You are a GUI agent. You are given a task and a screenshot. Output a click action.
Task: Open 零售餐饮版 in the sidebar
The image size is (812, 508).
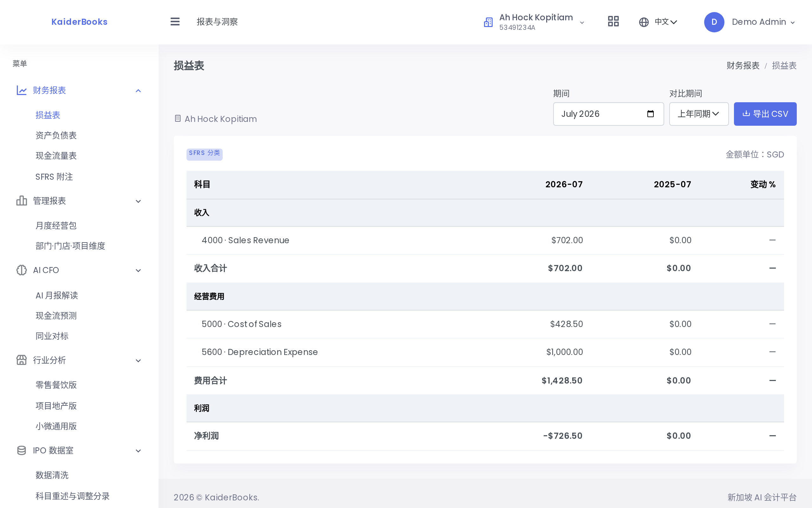point(56,385)
